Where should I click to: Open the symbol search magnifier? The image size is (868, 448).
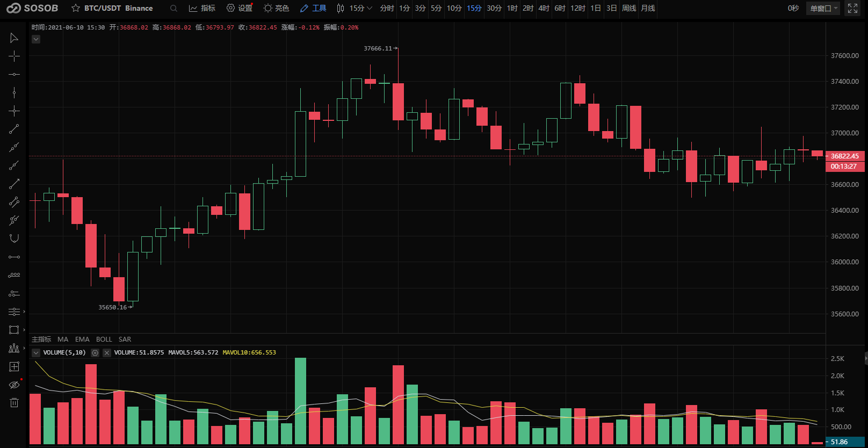pyautogui.click(x=173, y=8)
